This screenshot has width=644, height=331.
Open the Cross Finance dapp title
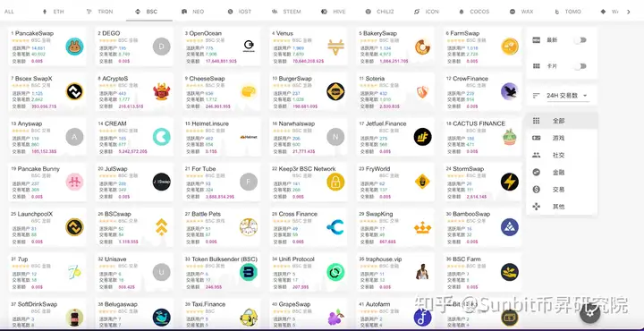298,214
